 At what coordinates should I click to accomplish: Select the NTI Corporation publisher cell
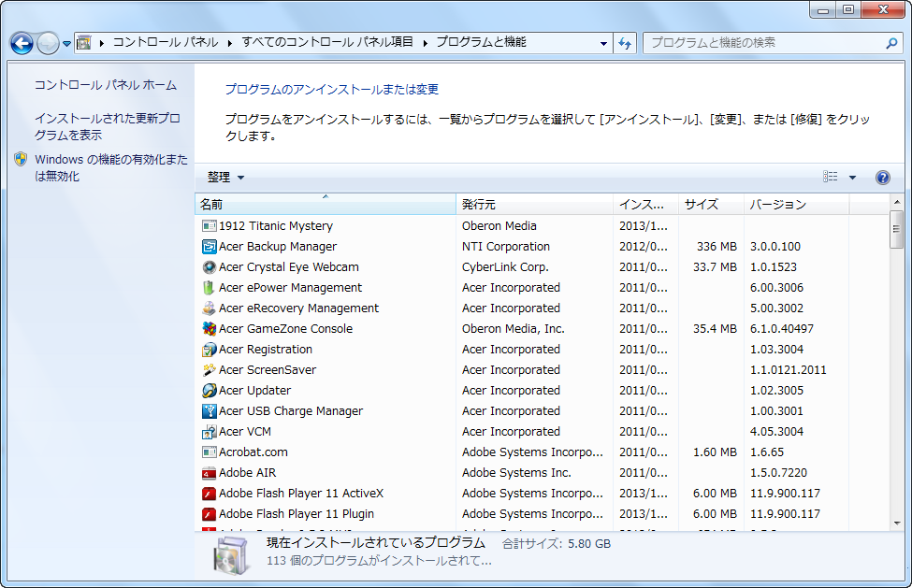(x=505, y=247)
